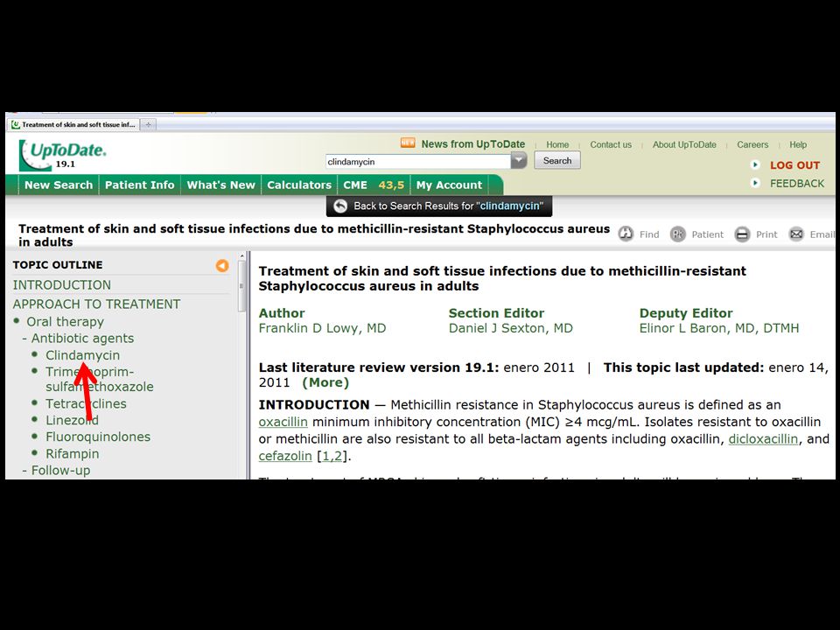The height and width of the screenshot is (630, 840).
Task: Go to the Home link
Action: pos(557,144)
